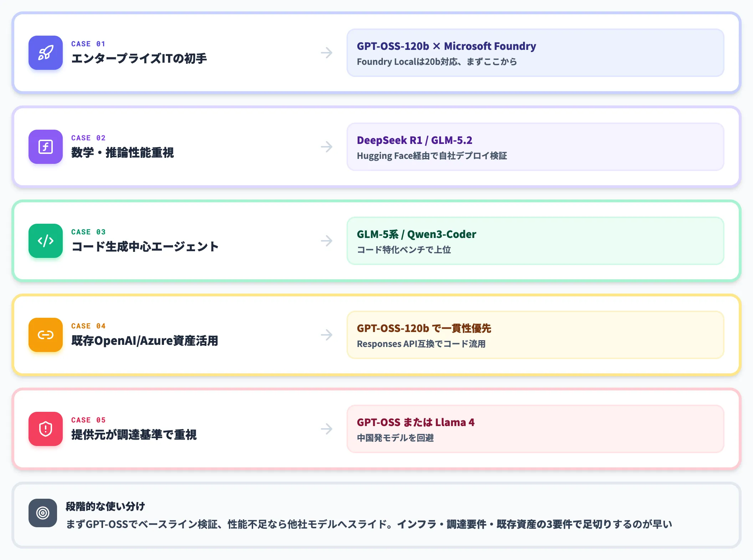The image size is (753, 560).
Task: Click the arrow next to 既存OpenAI/Azure資産活用
Action: tap(327, 335)
